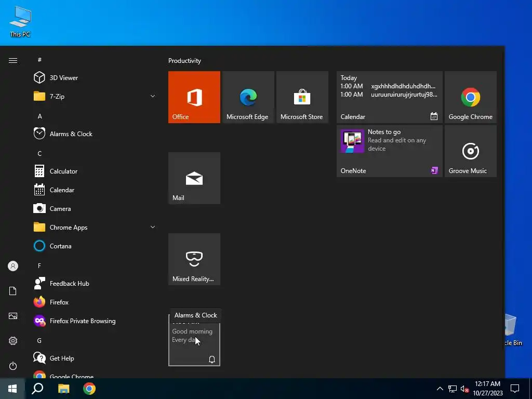532x399 pixels.
Task: Click the network icon in the system tray
Action: point(453,389)
